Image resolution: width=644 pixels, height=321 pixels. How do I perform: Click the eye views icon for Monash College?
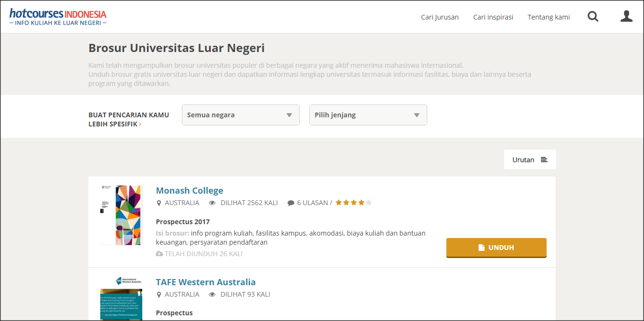pos(212,203)
